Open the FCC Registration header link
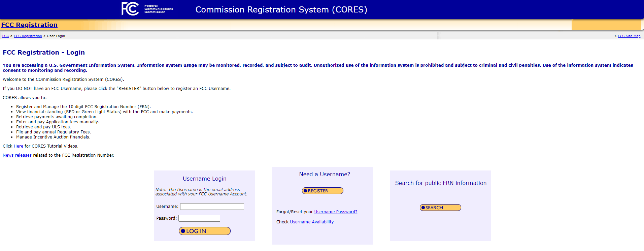This screenshot has width=644, height=251. (x=29, y=25)
